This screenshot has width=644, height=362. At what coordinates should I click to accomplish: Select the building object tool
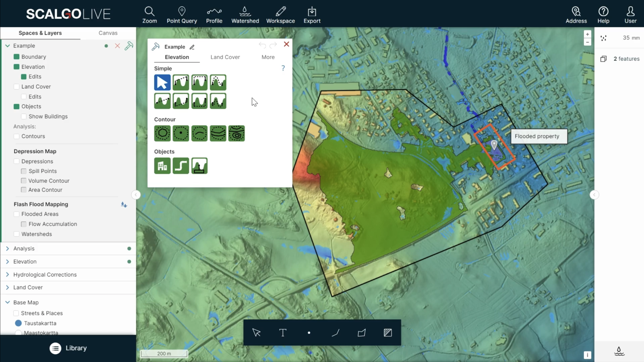[x=162, y=166]
